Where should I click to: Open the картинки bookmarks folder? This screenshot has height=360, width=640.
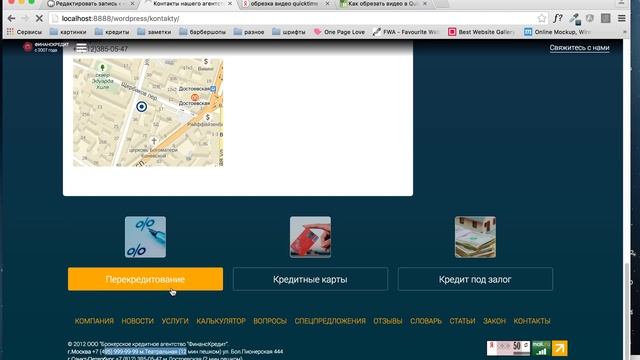[x=68, y=32]
